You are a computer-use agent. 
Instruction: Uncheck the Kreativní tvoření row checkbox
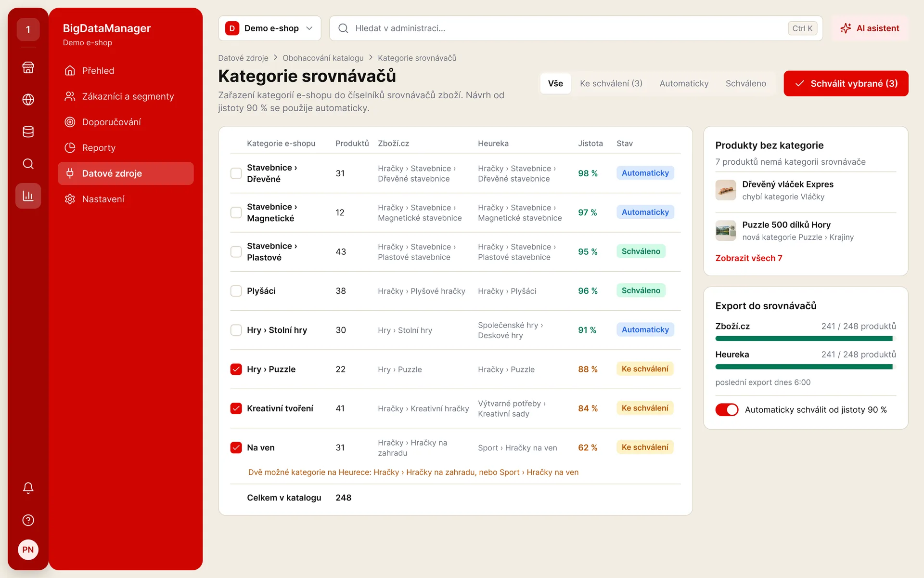point(236,408)
